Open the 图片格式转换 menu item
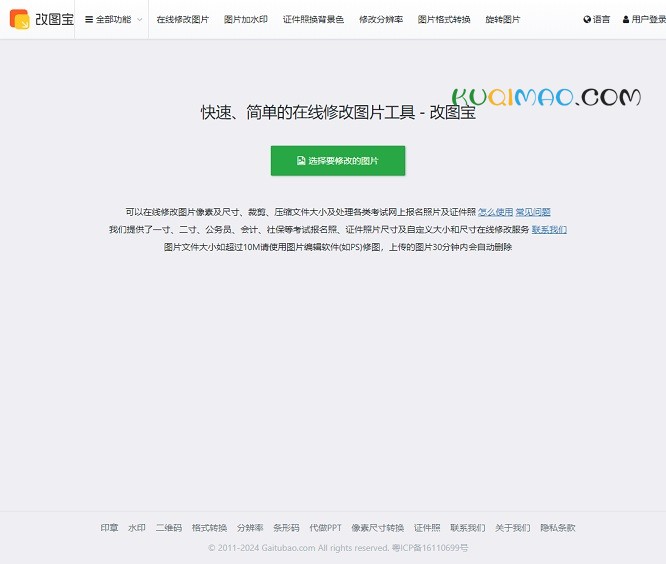666x564 pixels. 444,20
